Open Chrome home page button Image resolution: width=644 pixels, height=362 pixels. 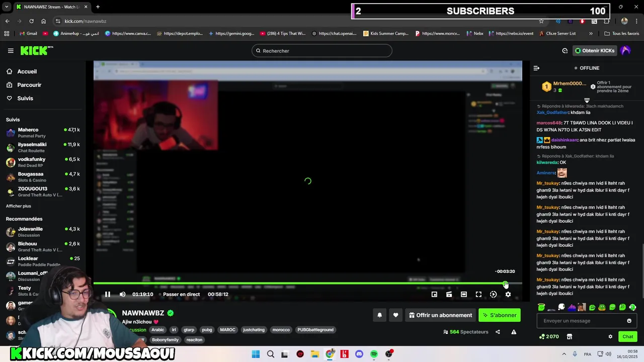43,21
